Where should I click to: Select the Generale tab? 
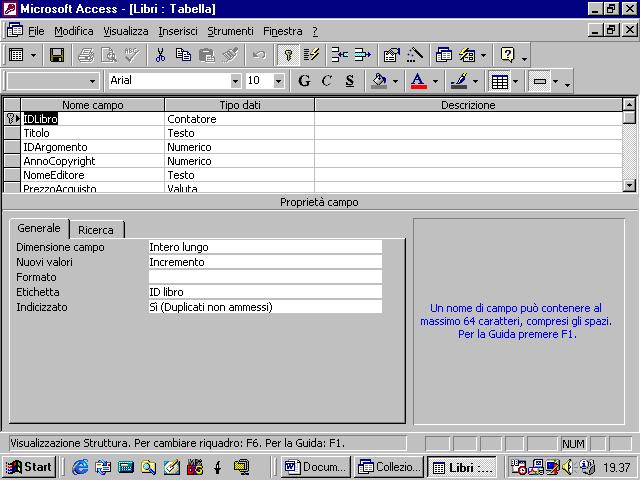pyautogui.click(x=39, y=228)
